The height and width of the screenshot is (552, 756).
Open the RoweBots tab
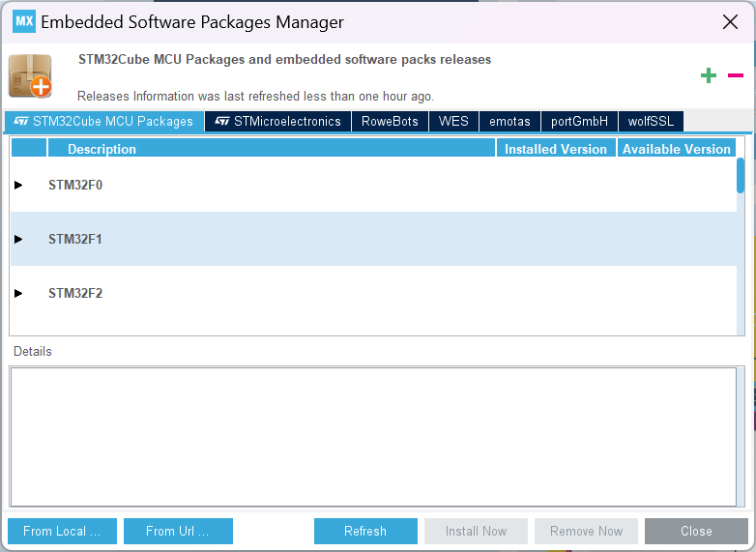click(390, 121)
